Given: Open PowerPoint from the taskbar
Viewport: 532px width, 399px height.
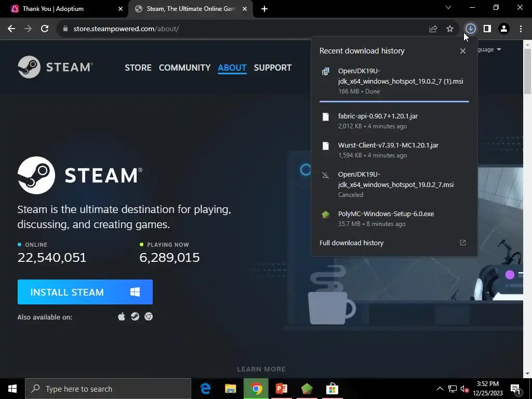Looking at the screenshot, I should (281, 389).
